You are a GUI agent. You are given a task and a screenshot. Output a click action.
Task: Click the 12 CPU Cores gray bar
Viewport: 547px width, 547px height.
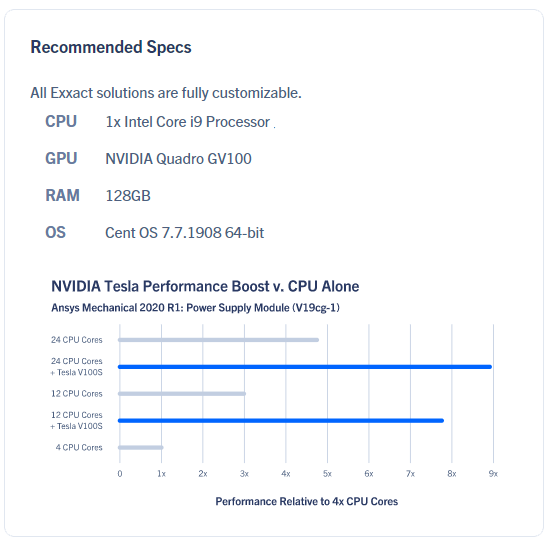[x=182, y=394]
